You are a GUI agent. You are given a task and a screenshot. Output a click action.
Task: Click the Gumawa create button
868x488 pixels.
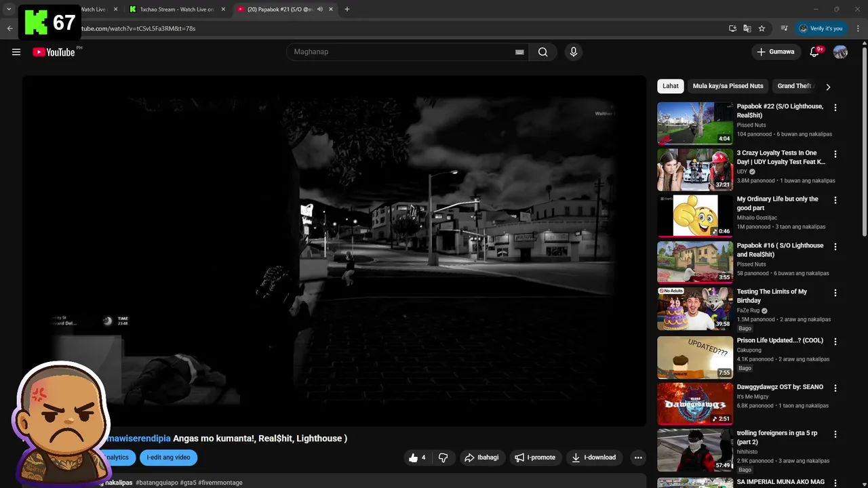(775, 52)
